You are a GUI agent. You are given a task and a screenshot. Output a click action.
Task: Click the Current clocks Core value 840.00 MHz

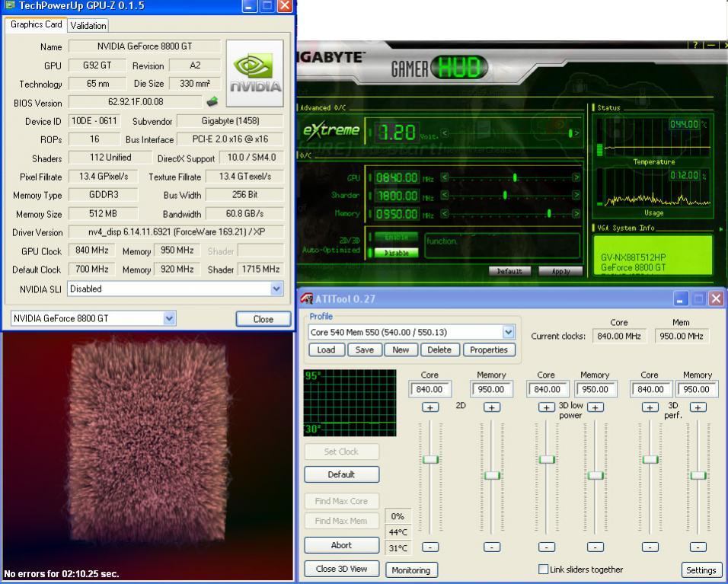[619, 336]
